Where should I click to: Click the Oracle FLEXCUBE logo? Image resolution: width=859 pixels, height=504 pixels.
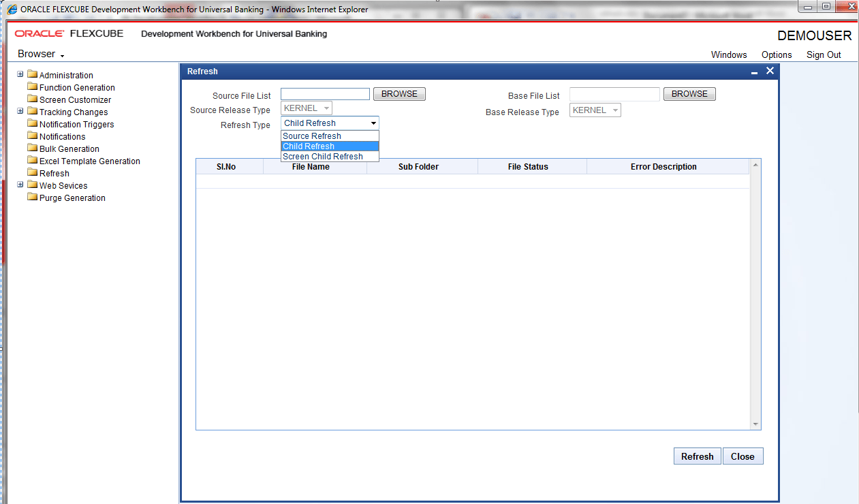point(69,33)
